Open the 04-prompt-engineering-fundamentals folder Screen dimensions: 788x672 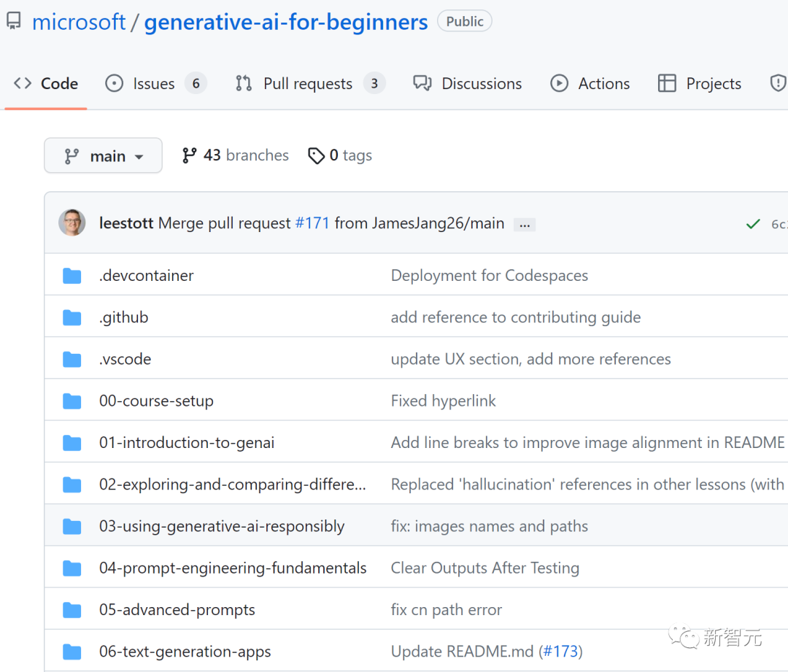233,568
